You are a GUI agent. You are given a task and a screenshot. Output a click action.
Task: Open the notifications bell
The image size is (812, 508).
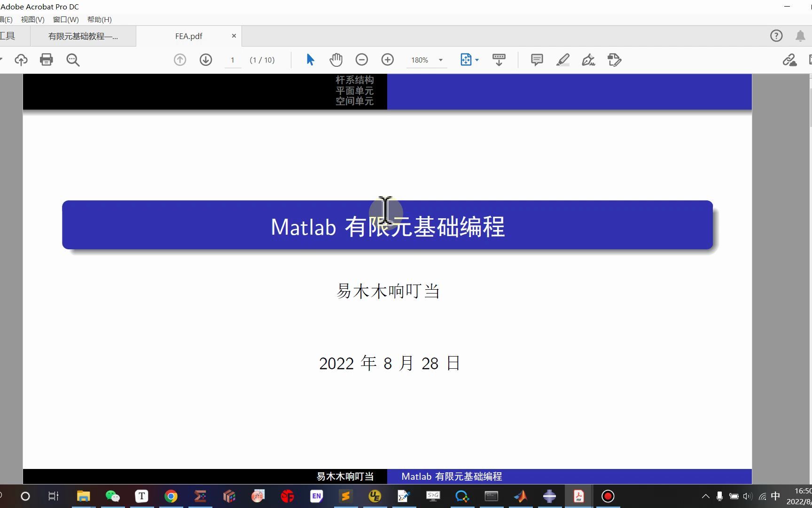(x=800, y=36)
